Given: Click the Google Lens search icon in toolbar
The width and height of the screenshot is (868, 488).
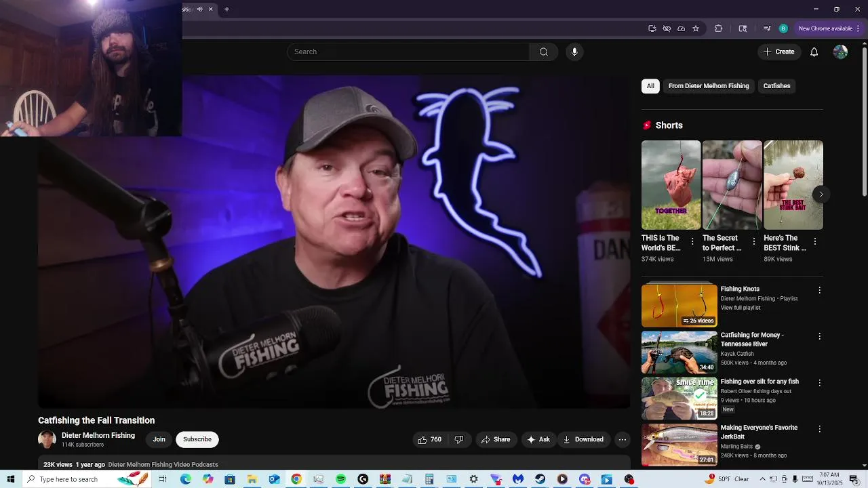Looking at the screenshot, I should [743, 28].
